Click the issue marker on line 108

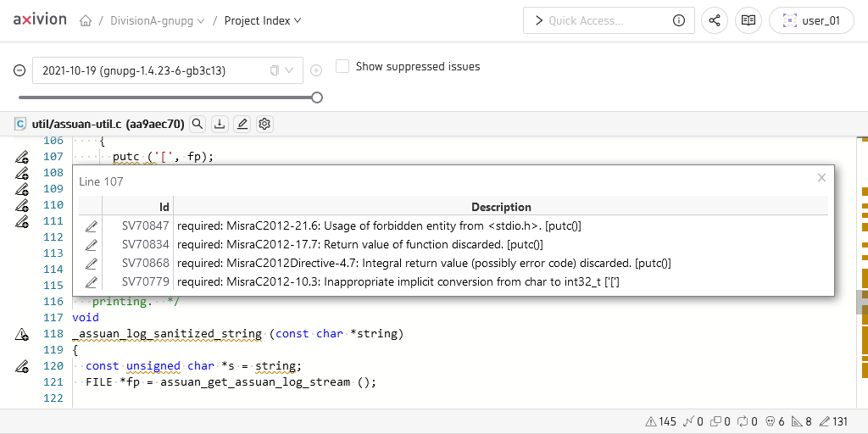[x=21, y=173]
